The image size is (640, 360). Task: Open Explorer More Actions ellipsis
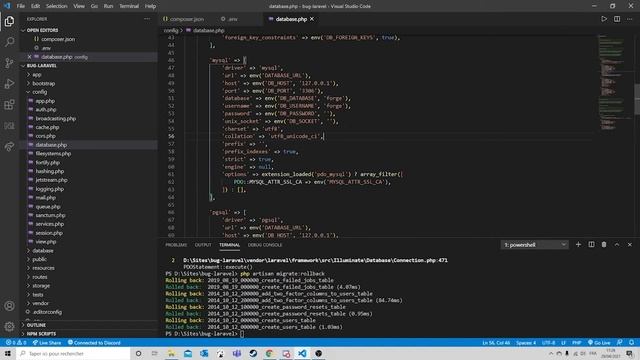[147, 19]
